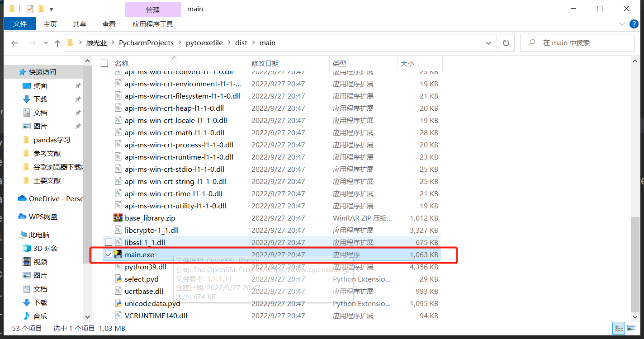This screenshot has width=644, height=339.
Task: Click the python39.dll file icon
Action: pyautogui.click(x=118, y=267)
